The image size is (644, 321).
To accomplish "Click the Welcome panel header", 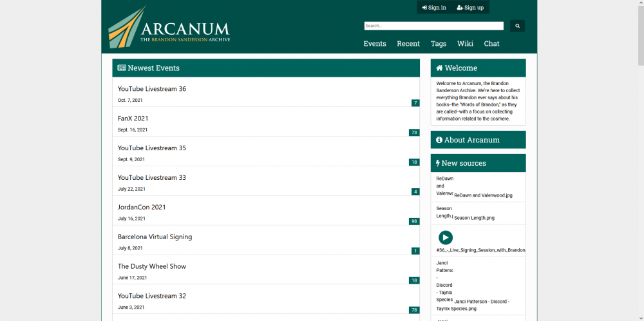I will click(478, 68).
